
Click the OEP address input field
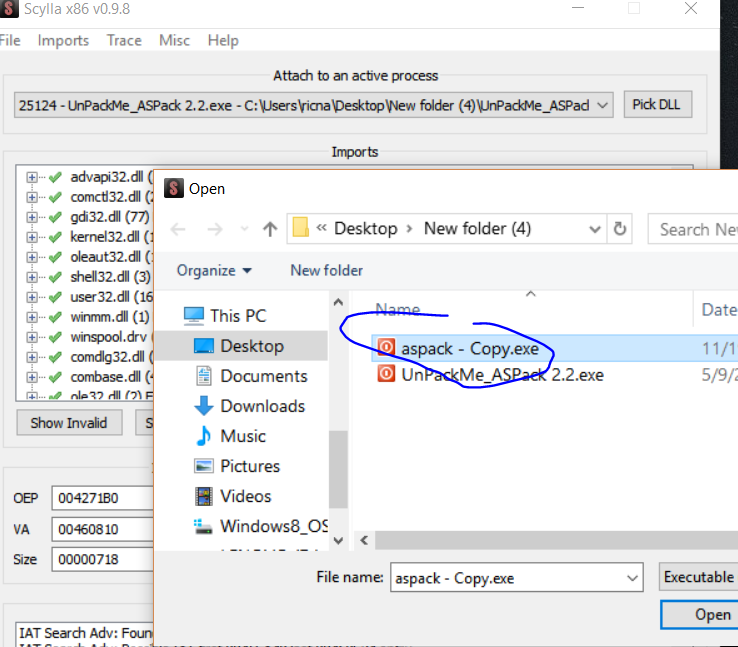click(100, 498)
